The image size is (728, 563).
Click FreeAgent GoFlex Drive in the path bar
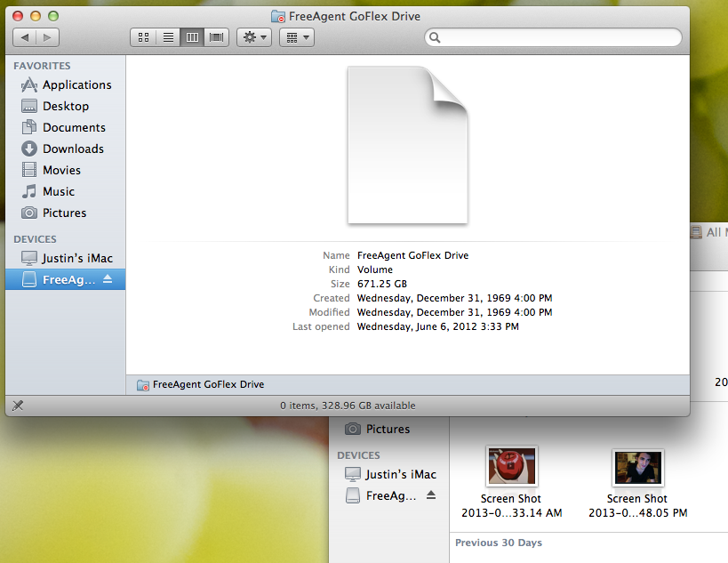(209, 384)
